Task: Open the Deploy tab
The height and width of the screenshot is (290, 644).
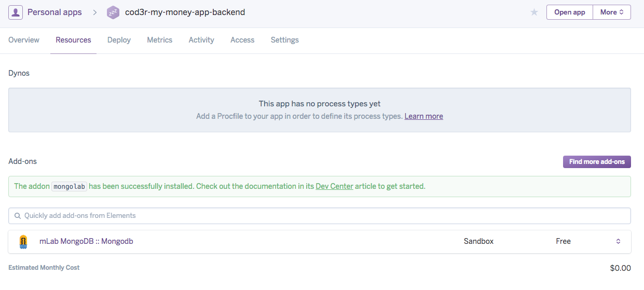Action: coord(119,40)
